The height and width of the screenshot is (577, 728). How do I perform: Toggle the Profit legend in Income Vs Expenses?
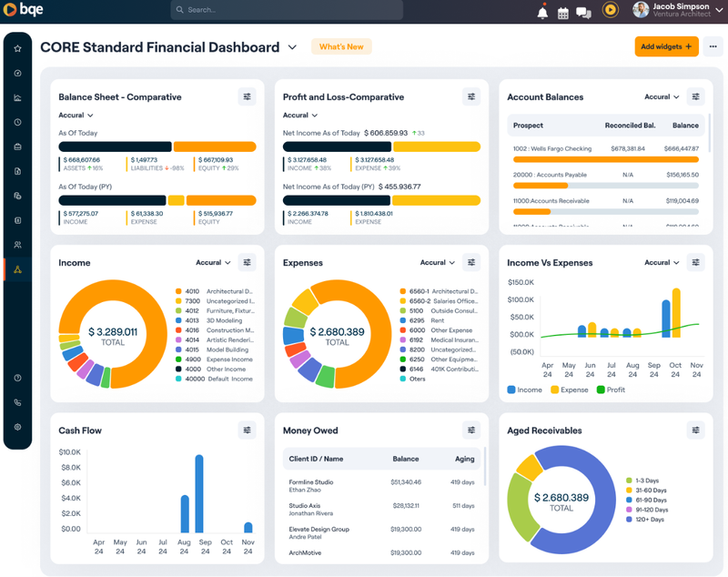coord(613,390)
